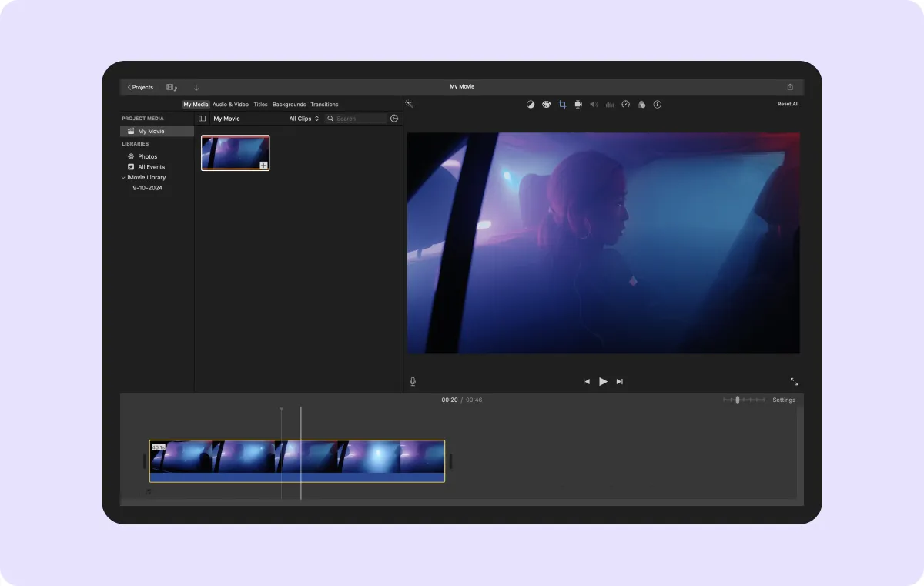924x586 pixels.
Task: Open the Noise Reduction and Equalizer tool
Action: [x=610, y=104]
